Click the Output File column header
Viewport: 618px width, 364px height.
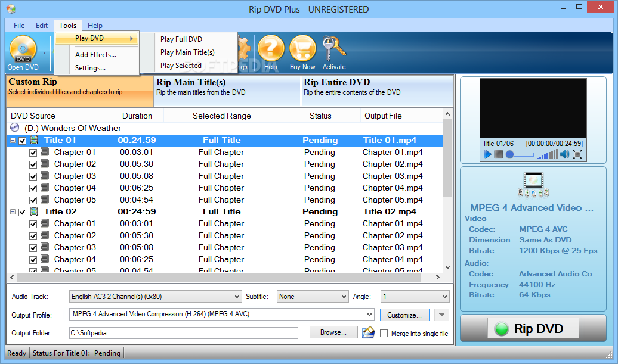pos(401,116)
